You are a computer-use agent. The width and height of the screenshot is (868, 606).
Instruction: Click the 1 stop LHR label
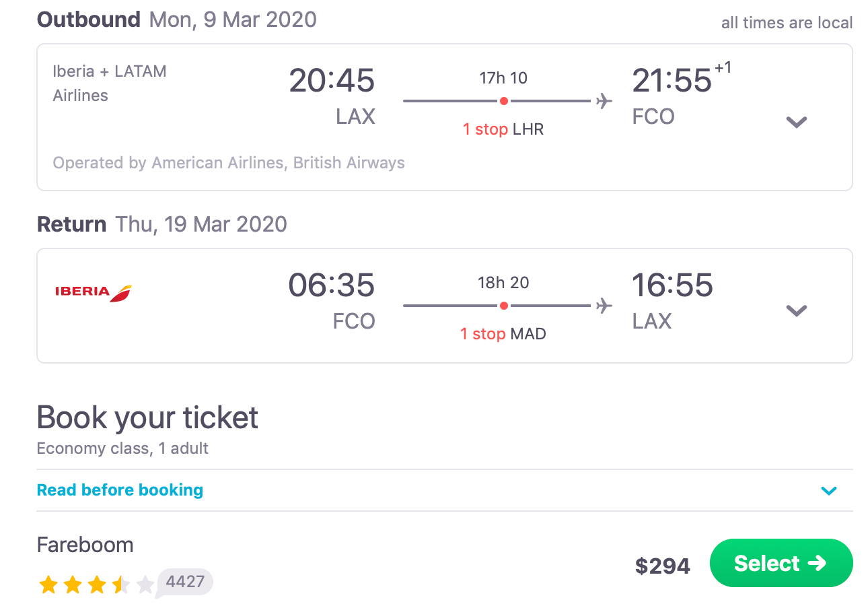[x=503, y=129]
